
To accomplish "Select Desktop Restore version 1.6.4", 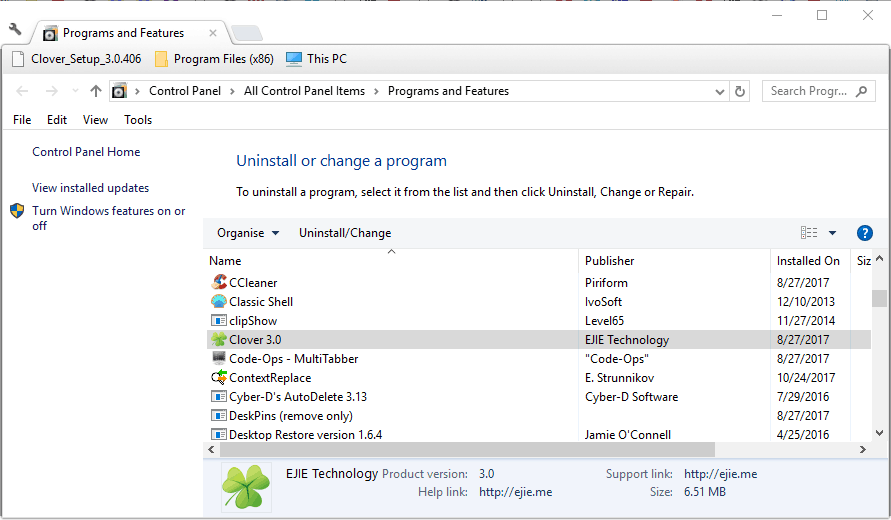I will [x=539, y=434].
